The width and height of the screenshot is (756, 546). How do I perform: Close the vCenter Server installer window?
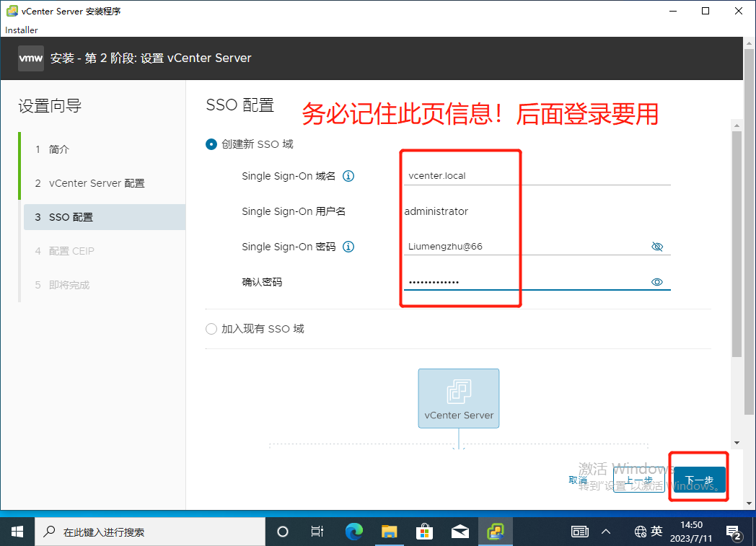[x=738, y=11]
